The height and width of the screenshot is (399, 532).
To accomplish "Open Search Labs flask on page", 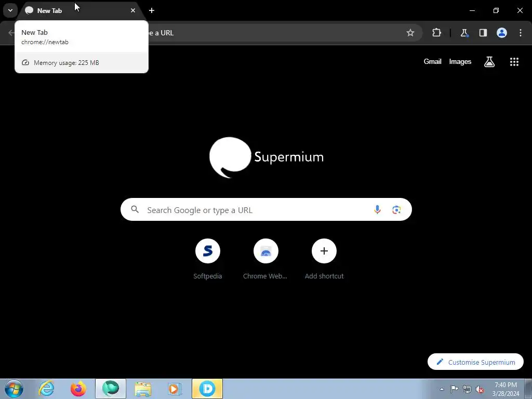I will (x=489, y=62).
